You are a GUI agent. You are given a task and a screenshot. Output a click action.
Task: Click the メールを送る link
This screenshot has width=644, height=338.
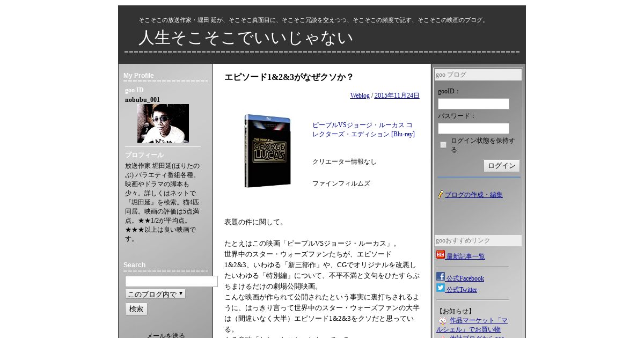tap(166, 335)
